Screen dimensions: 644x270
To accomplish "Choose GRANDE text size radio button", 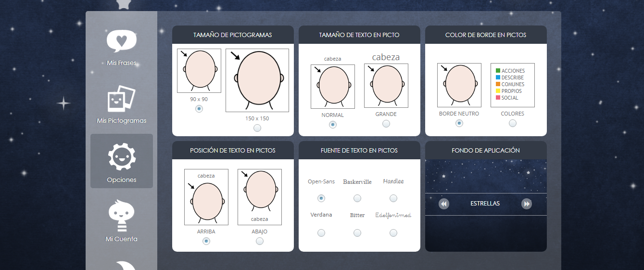I will [x=386, y=124].
